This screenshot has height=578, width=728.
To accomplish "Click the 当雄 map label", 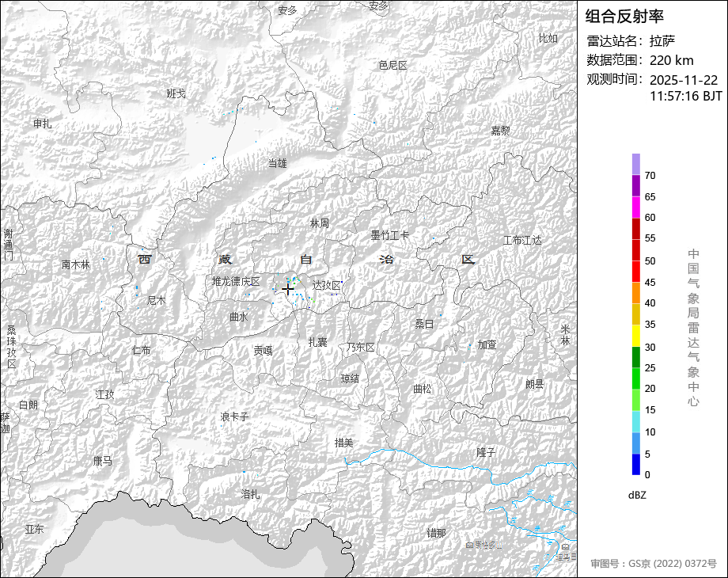I will pyautogui.click(x=278, y=163).
